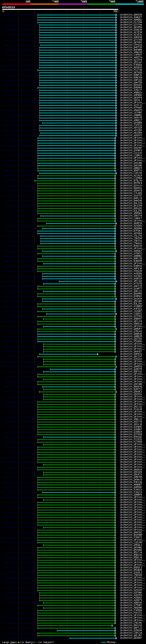Click label UniRef100_Q293X5
The height and width of the screenshot is (644, 146).
tap(131, 590)
